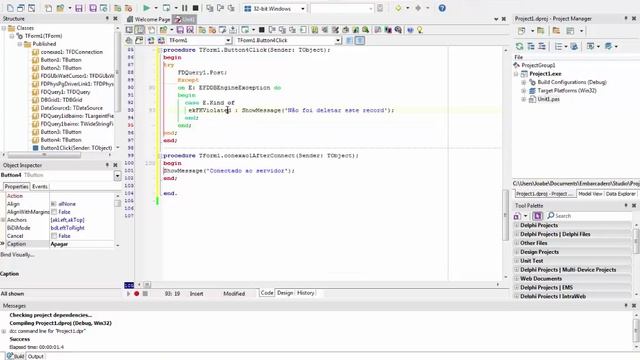Expand Anchors property in Object Inspector
Screen dimensions: 640x360
(3, 220)
